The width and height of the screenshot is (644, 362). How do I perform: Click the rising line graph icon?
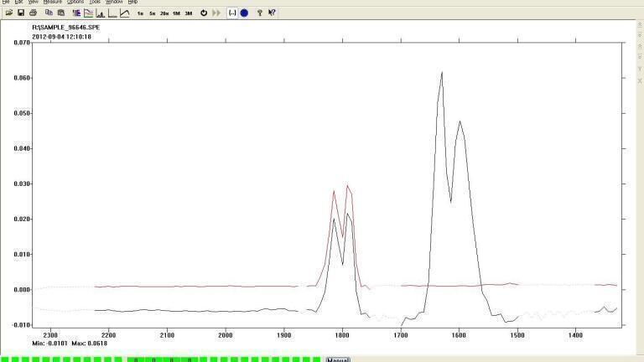pyautogui.click(x=125, y=13)
